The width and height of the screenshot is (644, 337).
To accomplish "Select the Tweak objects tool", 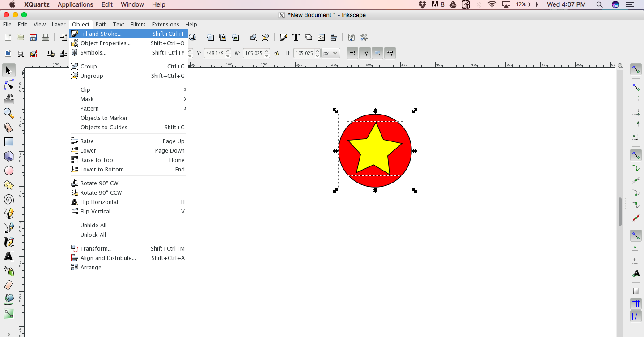I will 8,99.
